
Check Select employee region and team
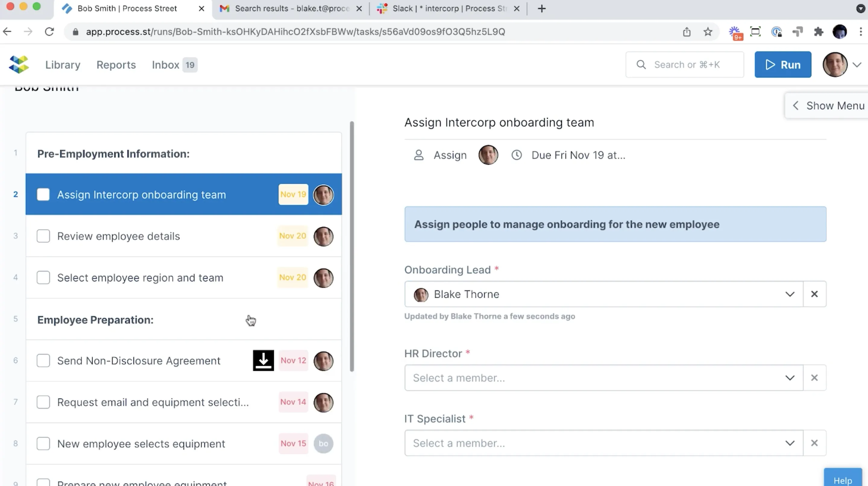pyautogui.click(x=43, y=277)
